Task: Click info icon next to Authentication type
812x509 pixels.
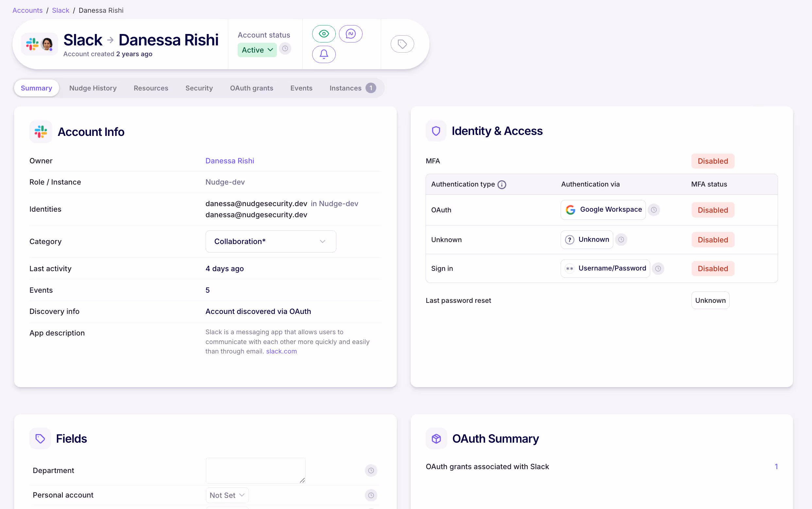Action: point(501,185)
